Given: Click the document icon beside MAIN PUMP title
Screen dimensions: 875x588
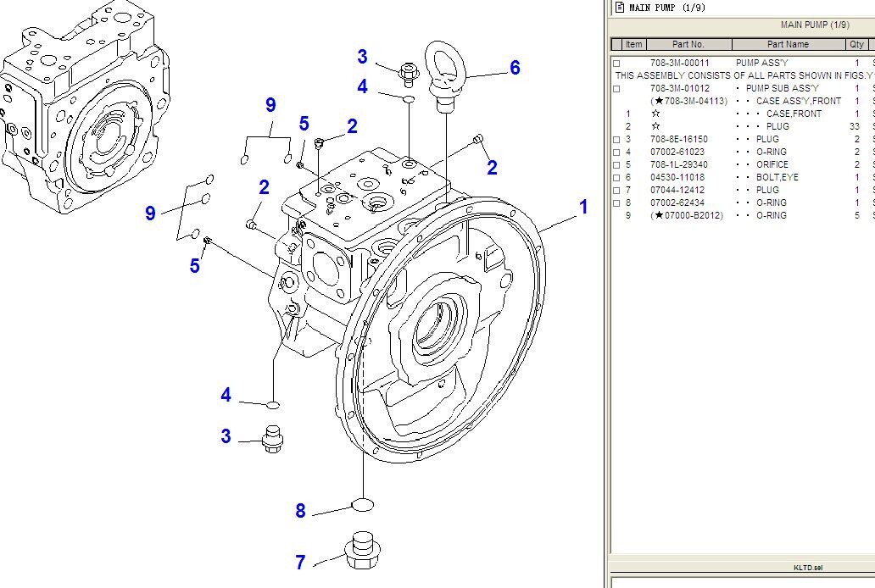Looking at the screenshot, I should [619, 8].
